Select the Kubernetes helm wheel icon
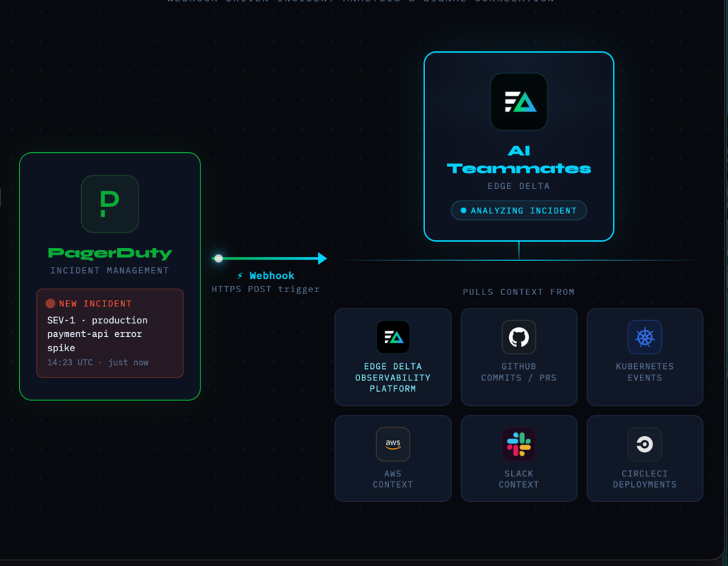The width and height of the screenshot is (728, 566). [644, 337]
